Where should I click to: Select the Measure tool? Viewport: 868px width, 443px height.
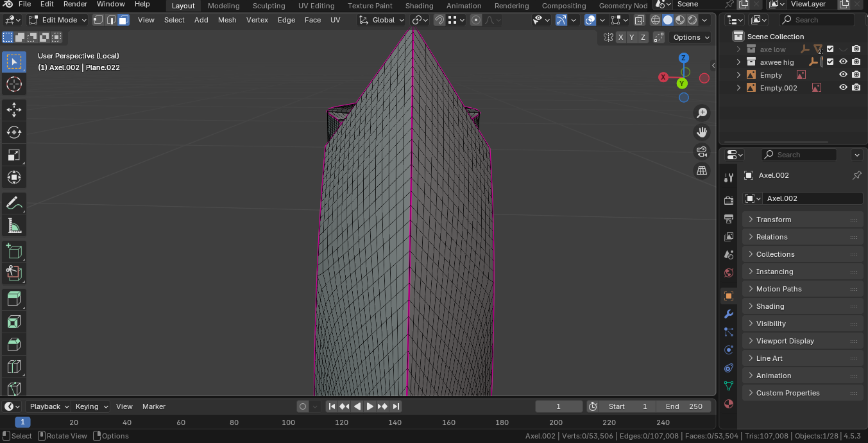[x=13, y=225]
